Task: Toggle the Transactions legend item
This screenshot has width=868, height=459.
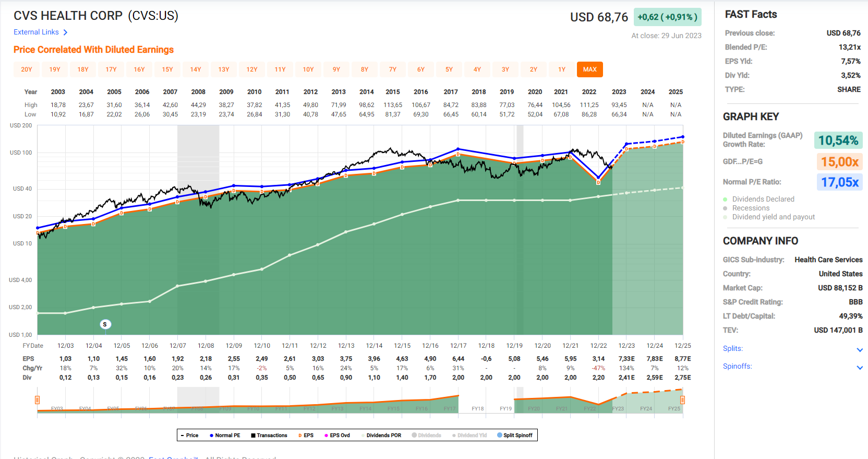Action: [269, 436]
